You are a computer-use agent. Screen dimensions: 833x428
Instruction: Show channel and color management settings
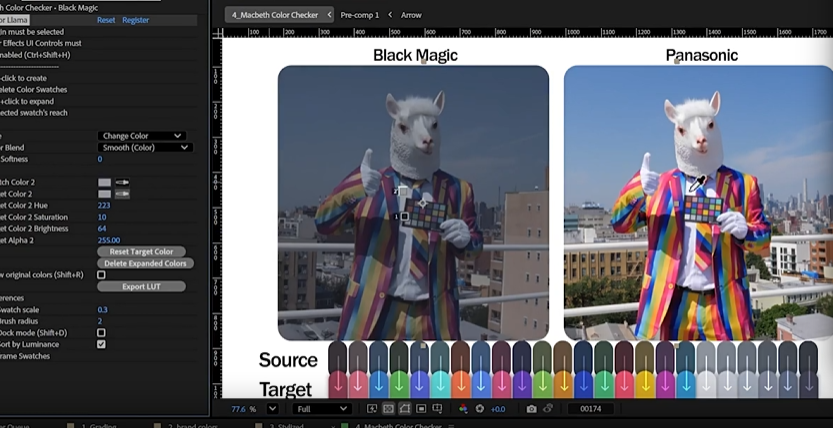[463, 408]
